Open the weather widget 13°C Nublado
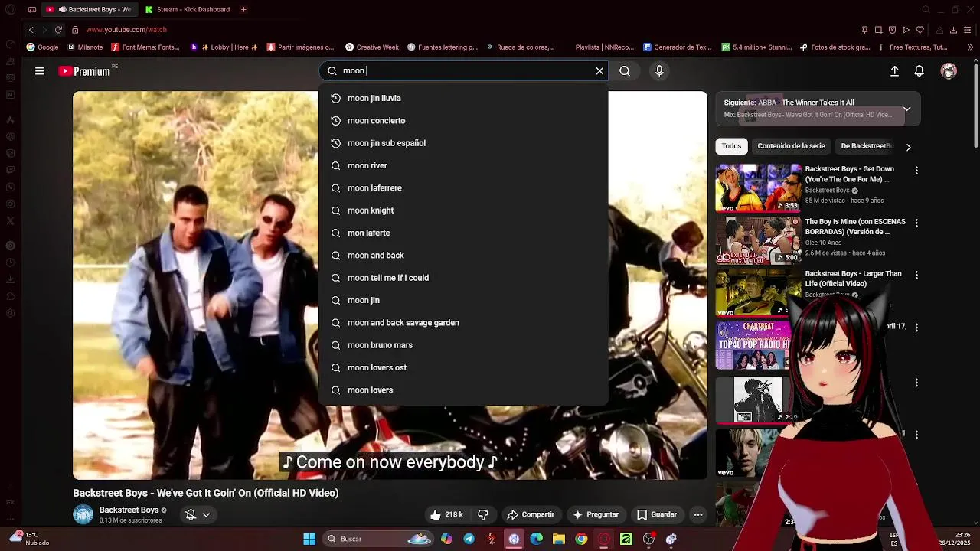 point(29,539)
